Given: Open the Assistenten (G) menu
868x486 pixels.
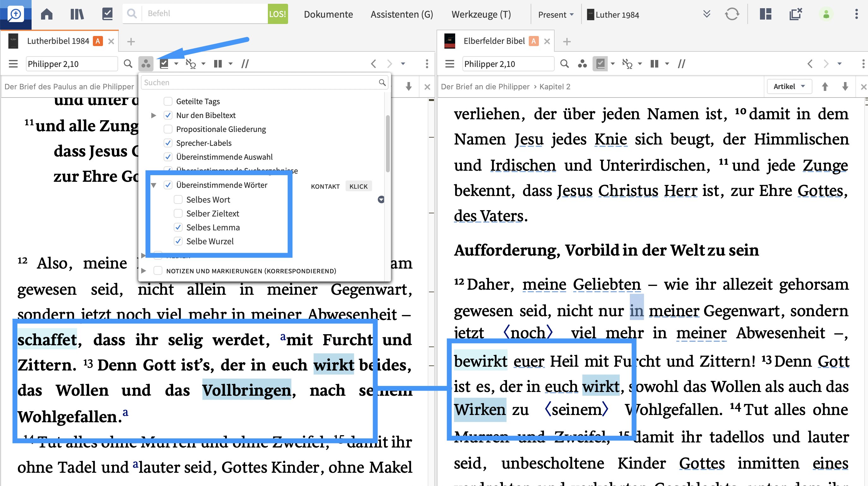Looking at the screenshot, I should coord(402,15).
